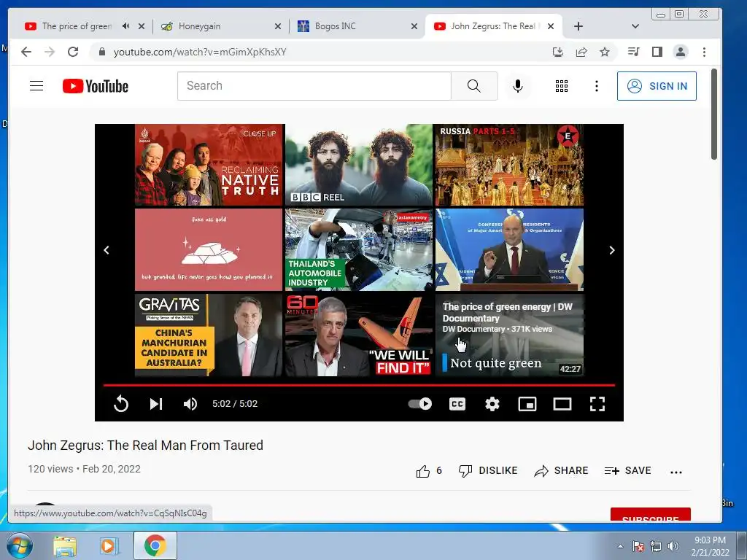Open more actions ellipsis below video
747x560 pixels.
[x=676, y=472]
